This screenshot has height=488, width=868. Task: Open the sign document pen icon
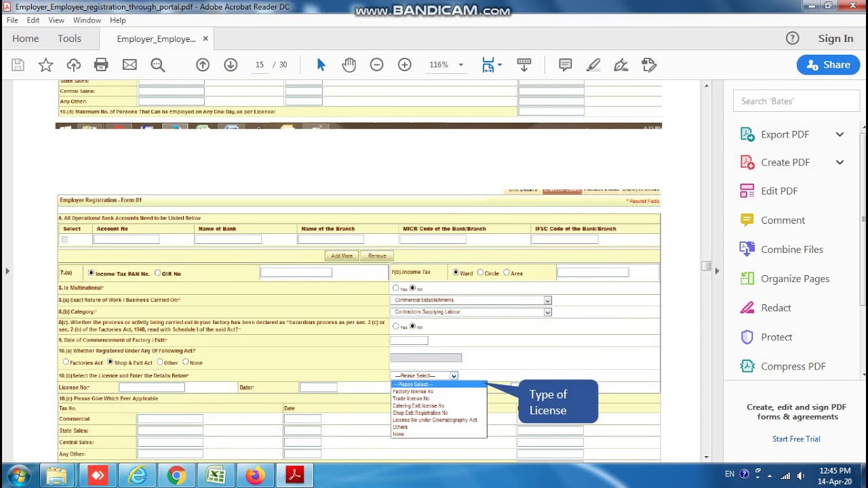(x=621, y=65)
